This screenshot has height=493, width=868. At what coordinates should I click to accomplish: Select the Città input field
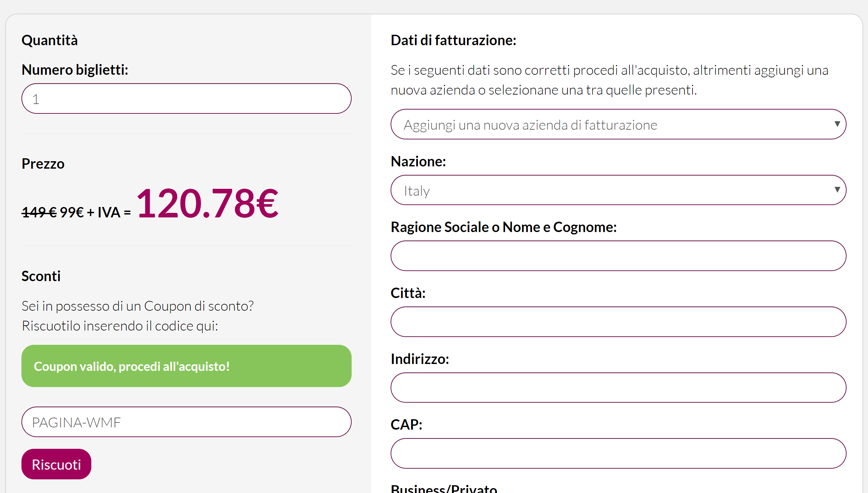[618, 322]
